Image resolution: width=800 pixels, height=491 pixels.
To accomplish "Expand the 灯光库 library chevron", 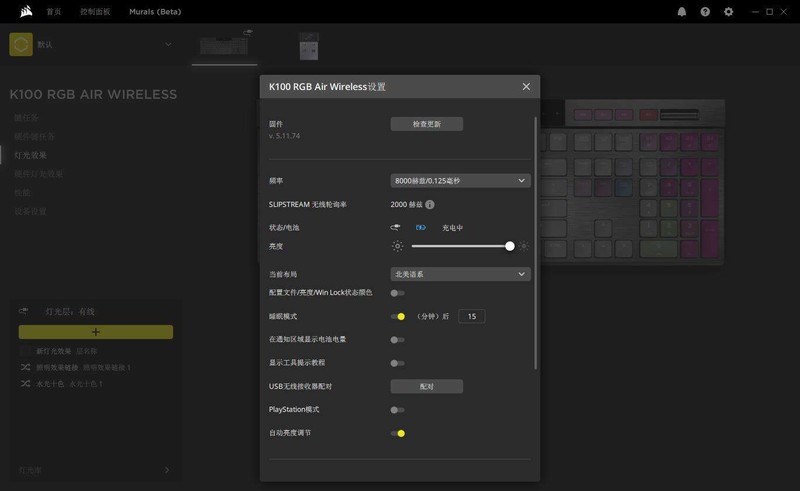I will click(167, 470).
